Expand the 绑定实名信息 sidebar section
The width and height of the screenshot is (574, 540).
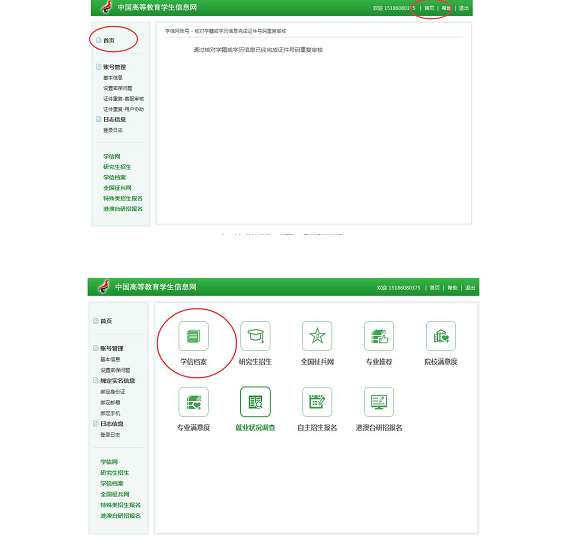(x=118, y=381)
